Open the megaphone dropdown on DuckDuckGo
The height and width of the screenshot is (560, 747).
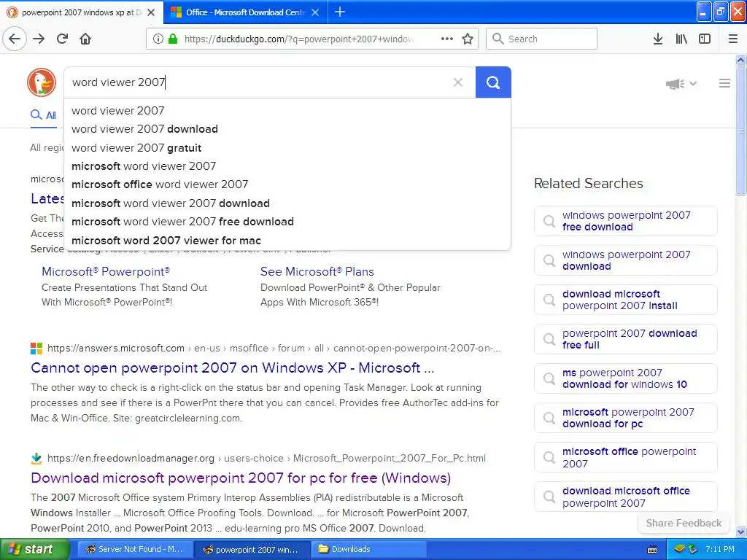(681, 84)
